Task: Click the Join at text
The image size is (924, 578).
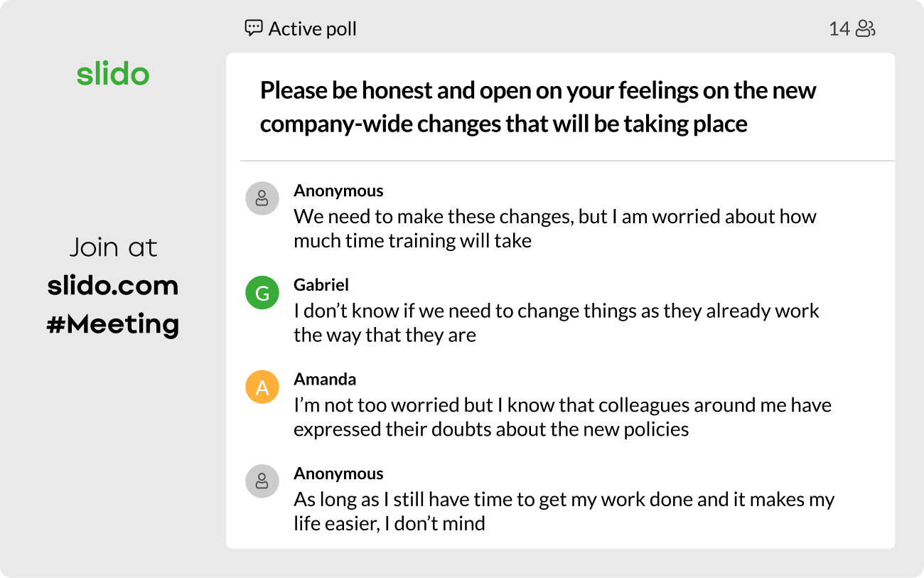Action: tap(113, 247)
